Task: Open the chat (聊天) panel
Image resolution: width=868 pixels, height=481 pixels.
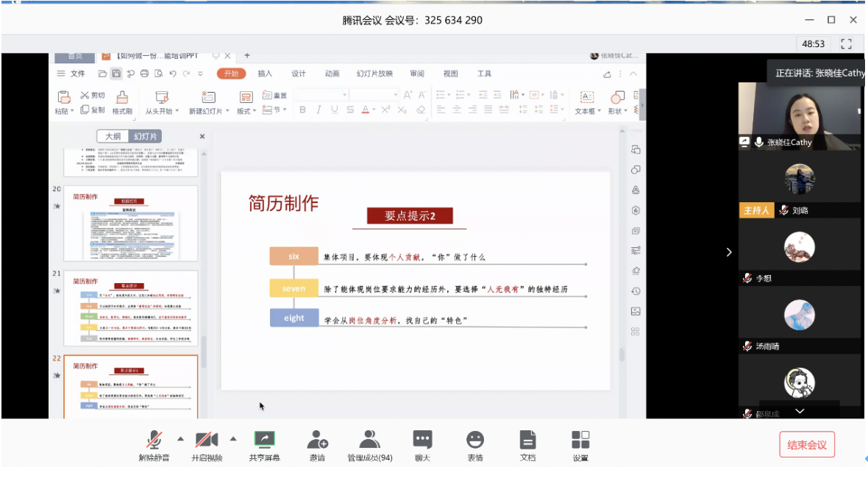Action: (422, 440)
